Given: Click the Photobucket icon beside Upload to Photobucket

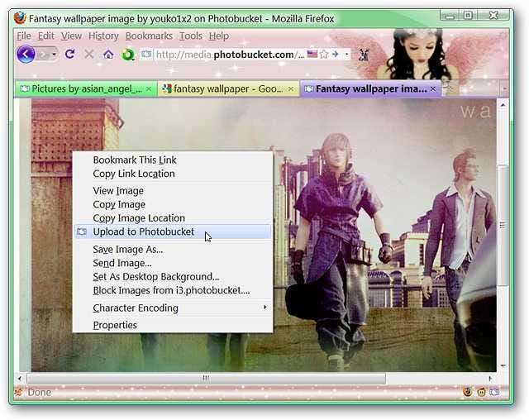Looking at the screenshot, I should [x=81, y=231].
